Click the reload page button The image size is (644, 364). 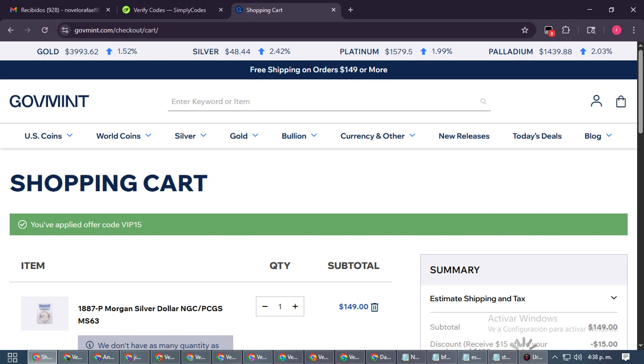click(45, 30)
